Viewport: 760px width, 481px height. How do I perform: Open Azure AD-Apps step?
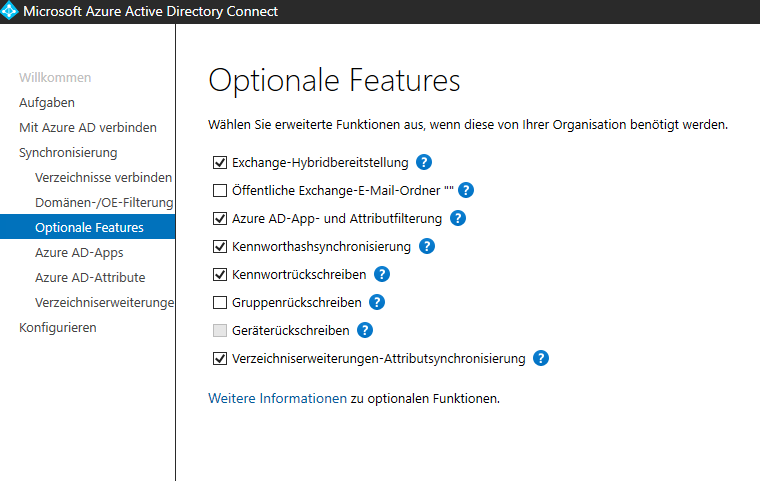click(79, 253)
